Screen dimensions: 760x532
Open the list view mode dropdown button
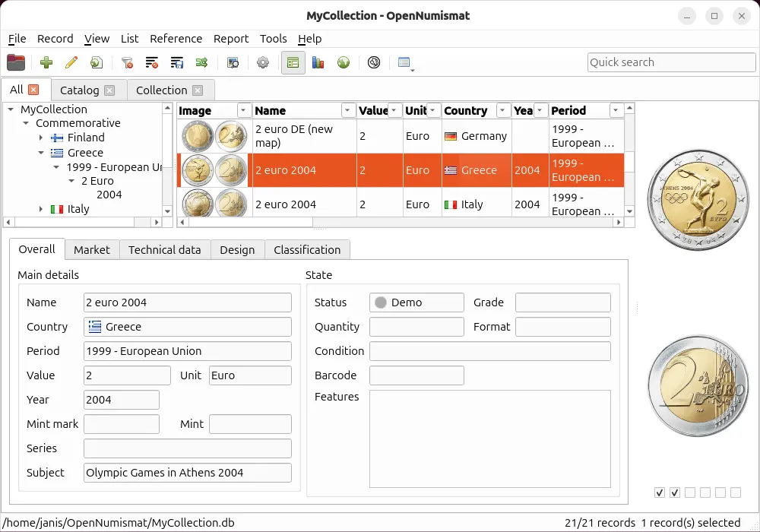[405, 63]
